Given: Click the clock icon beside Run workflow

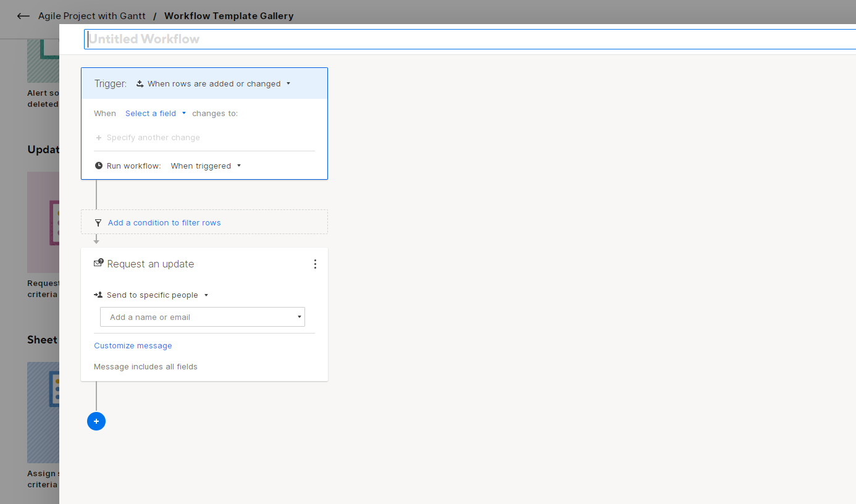Looking at the screenshot, I should click(99, 166).
